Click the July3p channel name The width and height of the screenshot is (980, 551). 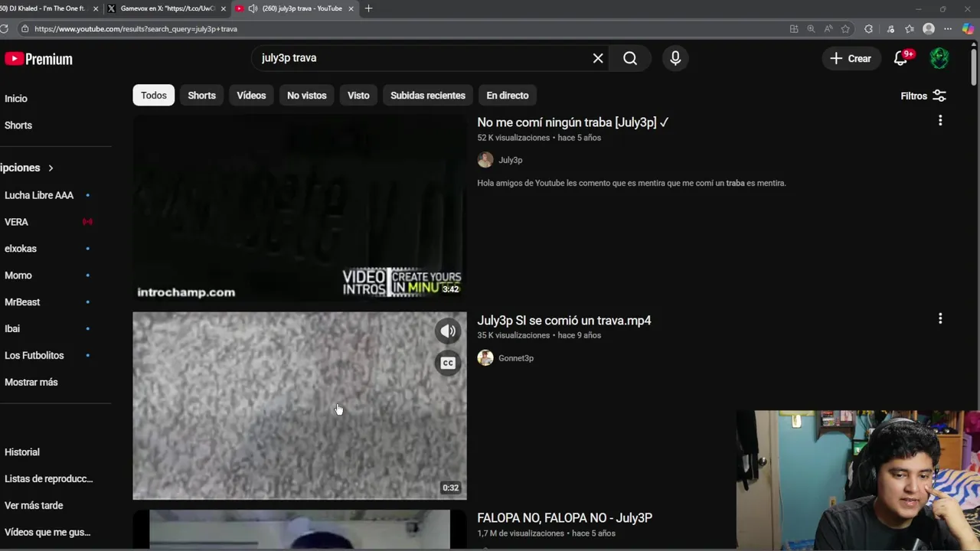coord(511,160)
